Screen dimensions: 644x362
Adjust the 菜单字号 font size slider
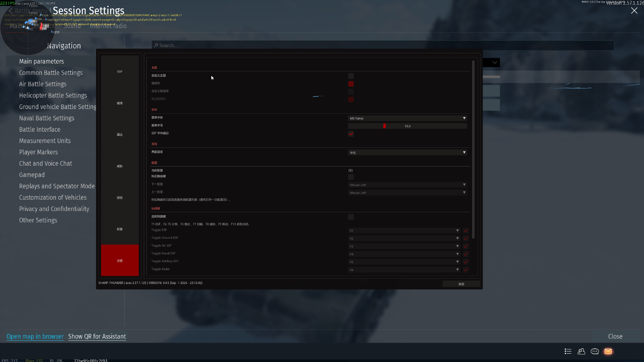tap(407, 126)
